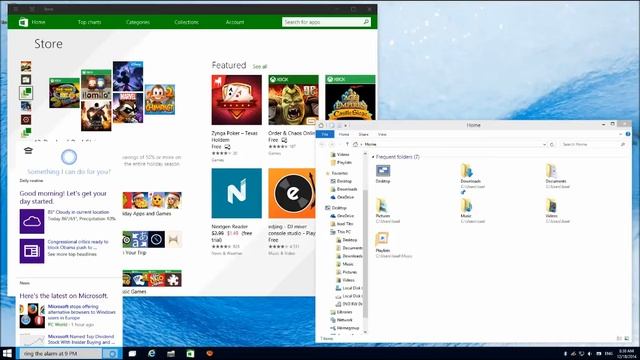This screenshot has height=360, width=640.
Task: Open Age of Empires Castle Siege tile
Action: tap(350, 98)
